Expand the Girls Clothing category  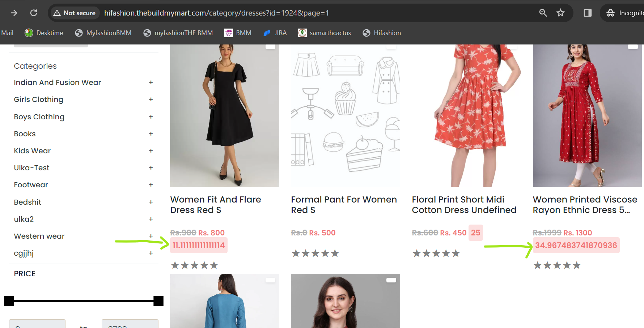point(151,99)
